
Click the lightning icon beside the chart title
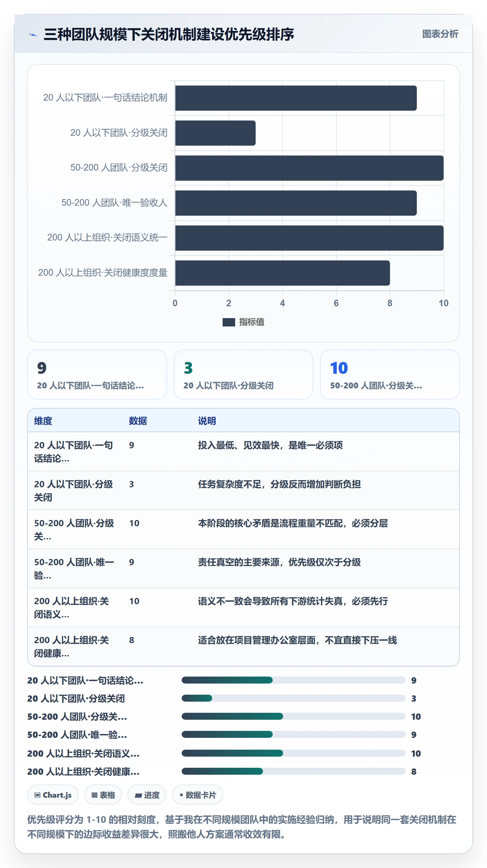pyautogui.click(x=33, y=35)
